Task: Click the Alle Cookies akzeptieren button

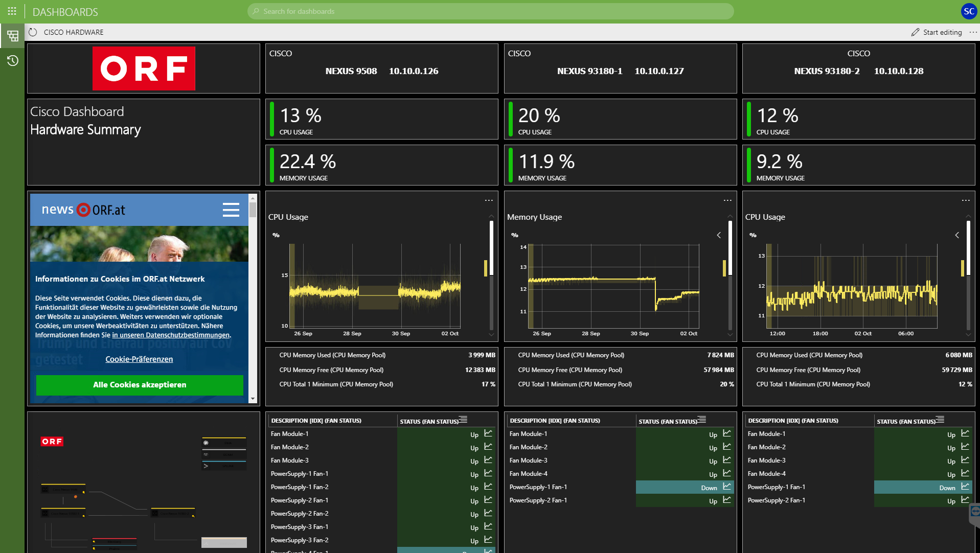Action: pos(140,385)
